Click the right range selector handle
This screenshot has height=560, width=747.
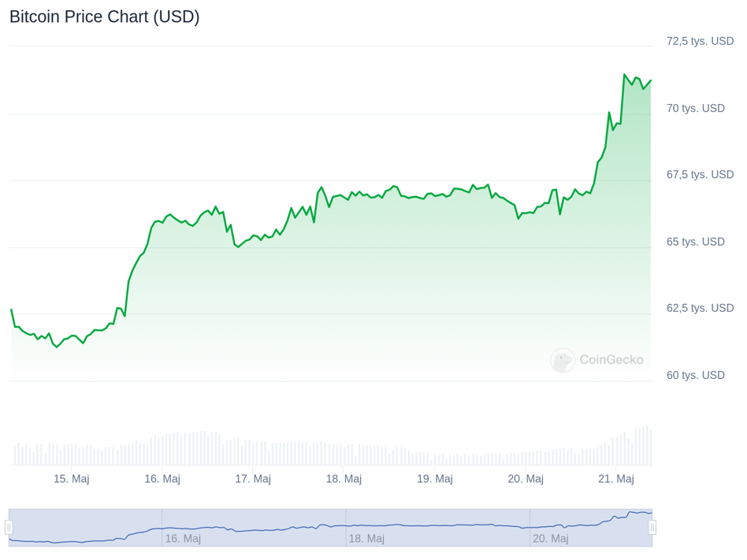652,527
